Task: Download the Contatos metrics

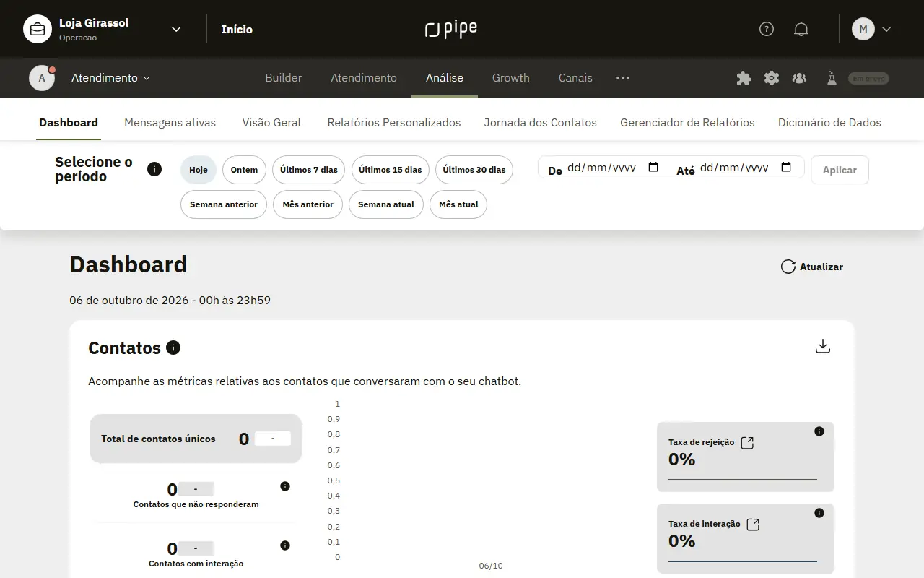Action: pyautogui.click(x=823, y=347)
